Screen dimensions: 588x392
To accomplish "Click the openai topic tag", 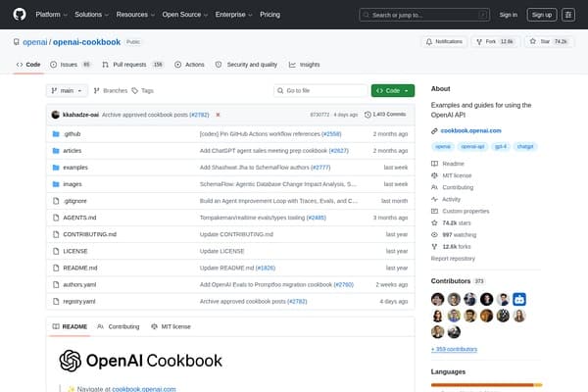I will tap(443, 147).
